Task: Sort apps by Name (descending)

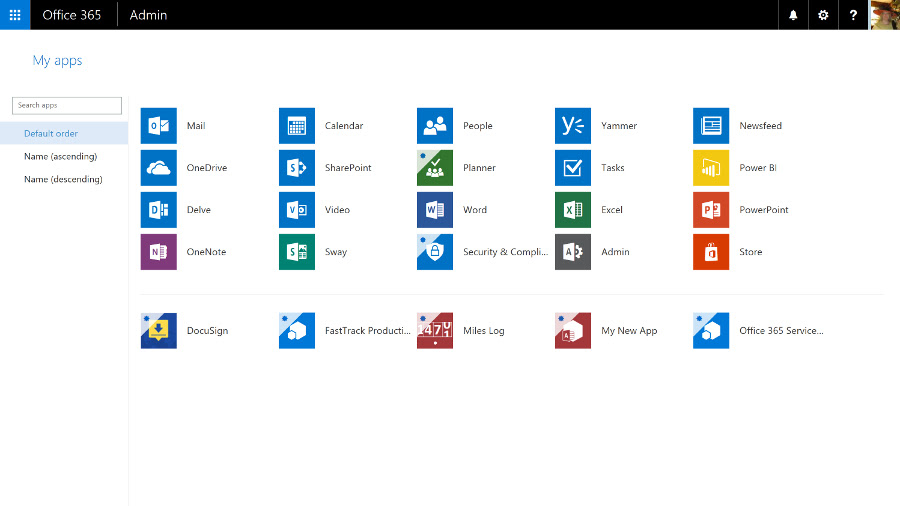Action: [64, 179]
